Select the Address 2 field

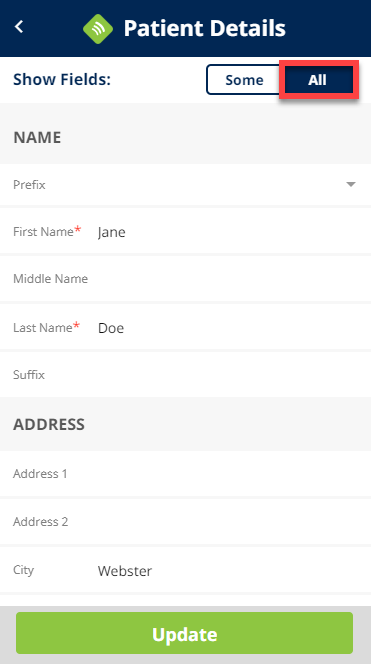pos(186,522)
